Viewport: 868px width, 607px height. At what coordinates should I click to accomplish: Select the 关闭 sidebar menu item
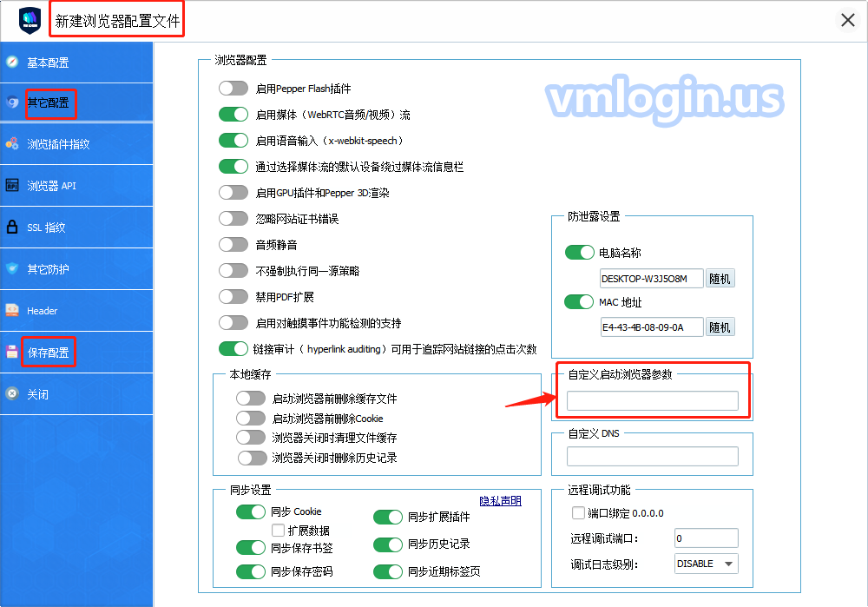point(37,394)
